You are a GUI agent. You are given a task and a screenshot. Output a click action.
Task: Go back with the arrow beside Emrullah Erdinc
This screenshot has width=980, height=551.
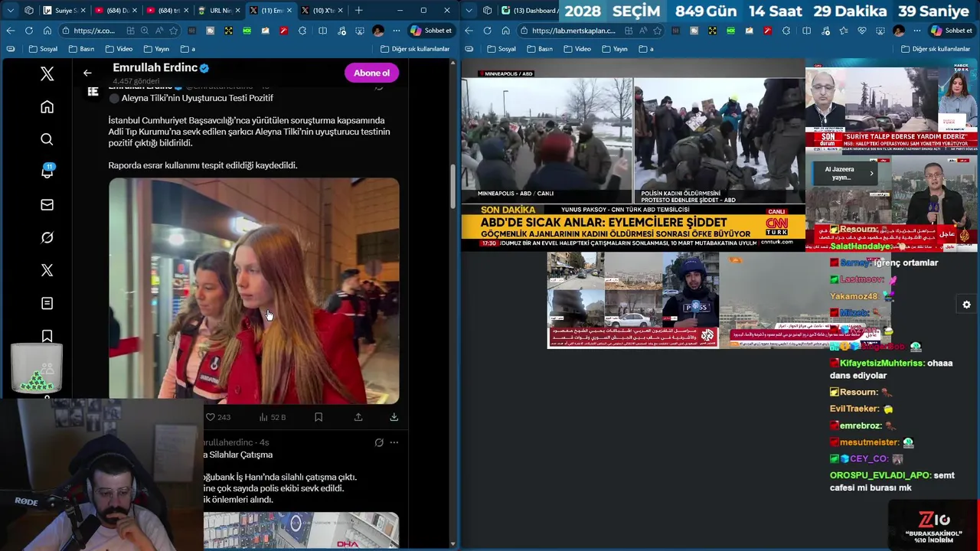pos(87,73)
